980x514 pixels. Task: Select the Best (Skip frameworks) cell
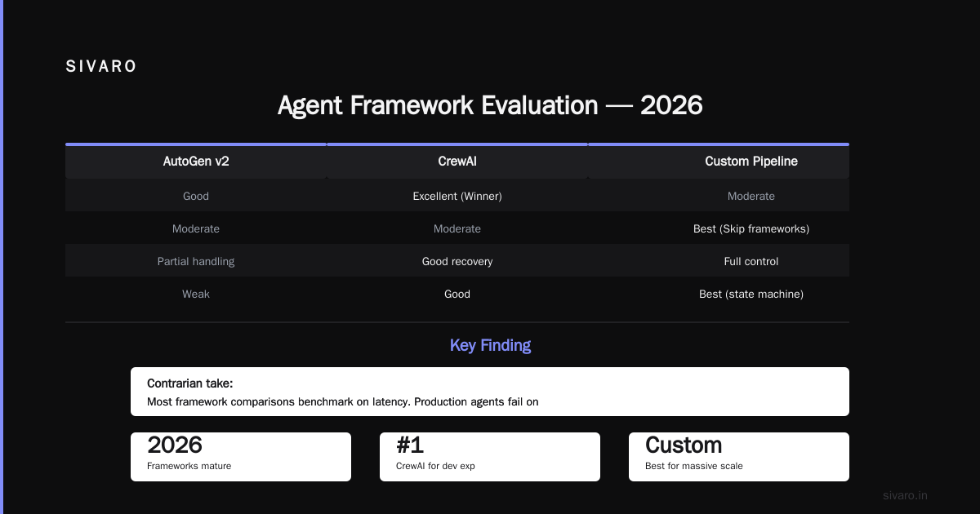751,228
